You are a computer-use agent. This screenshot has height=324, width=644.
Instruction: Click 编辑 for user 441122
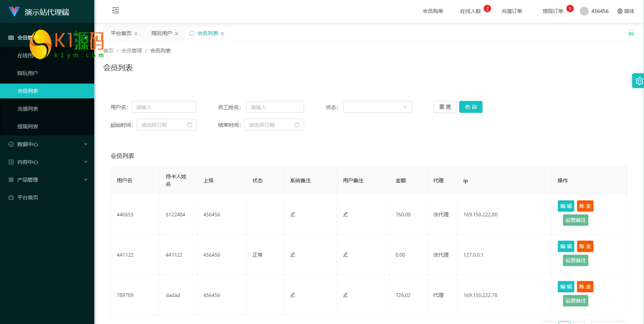(566, 246)
